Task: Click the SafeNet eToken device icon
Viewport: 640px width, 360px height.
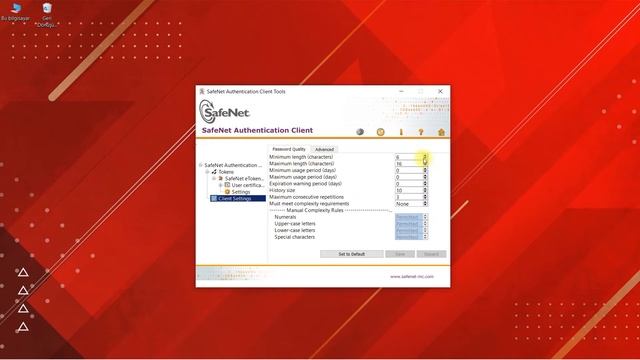Action: [221, 178]
